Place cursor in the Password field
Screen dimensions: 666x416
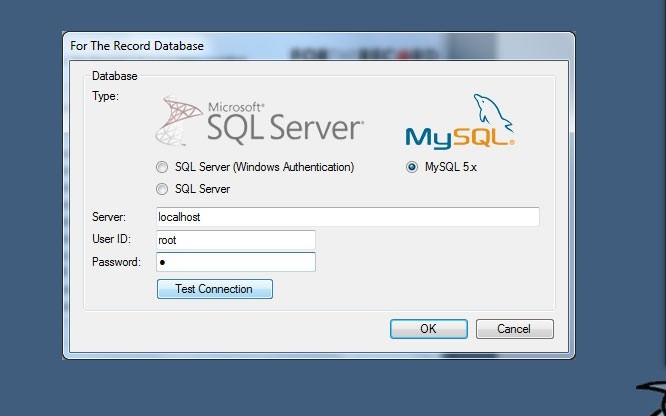(x=235, y=262)
